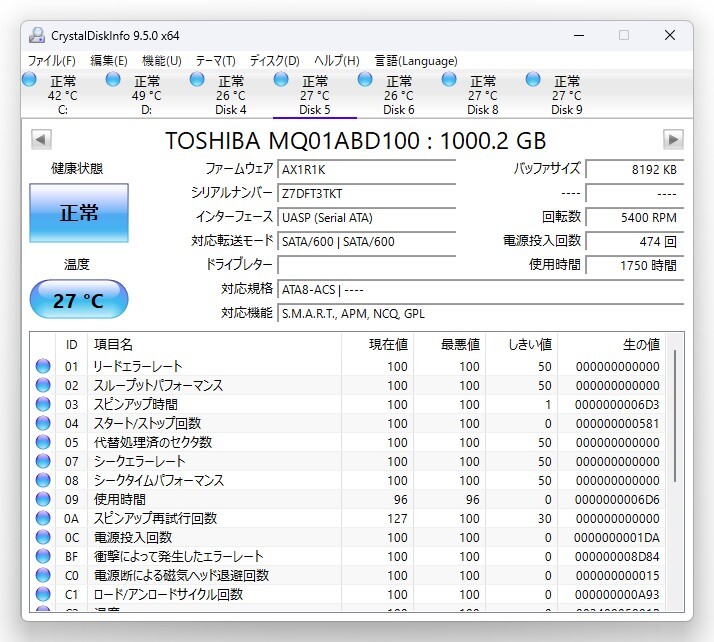Go to next disk with right arrow
714x642 pixels.
pyautogui.click(x=673, y=140)
